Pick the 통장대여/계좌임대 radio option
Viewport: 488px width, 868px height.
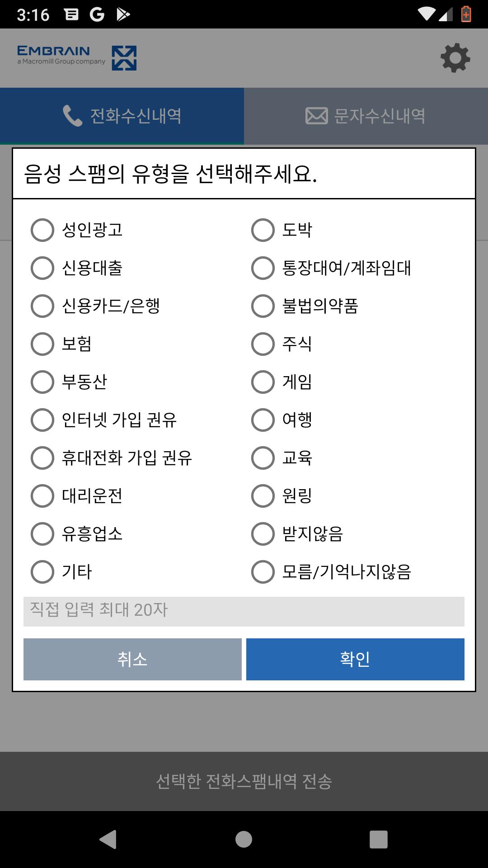263,268
